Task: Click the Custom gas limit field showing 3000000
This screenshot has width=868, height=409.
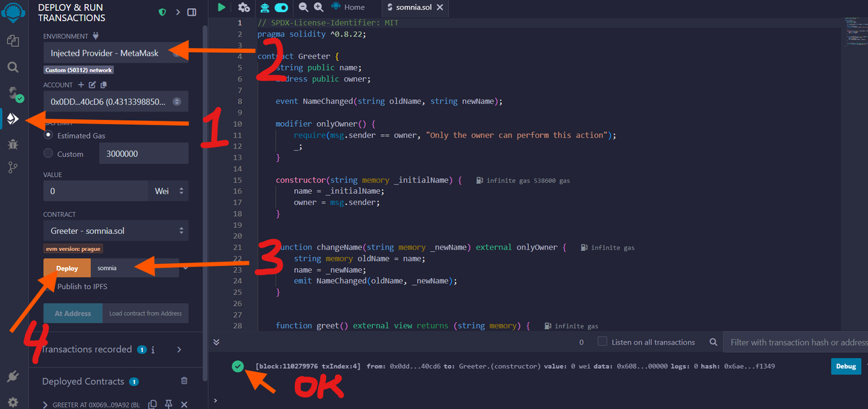Action: (144, 153)
